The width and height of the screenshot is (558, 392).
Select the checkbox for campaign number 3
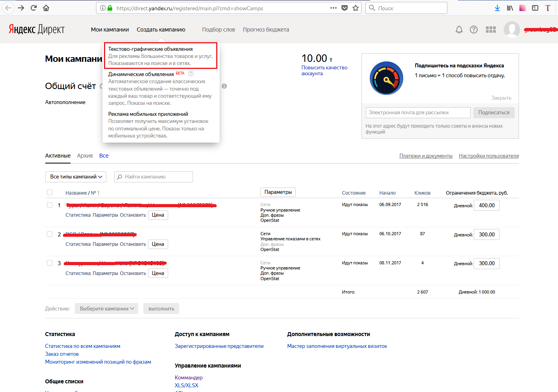pos(50,263)
